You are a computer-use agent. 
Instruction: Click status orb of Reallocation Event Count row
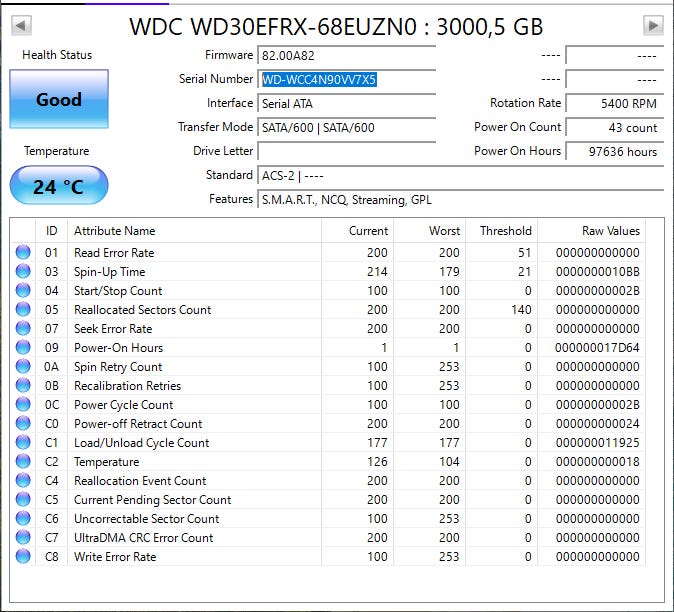point(23,480)
